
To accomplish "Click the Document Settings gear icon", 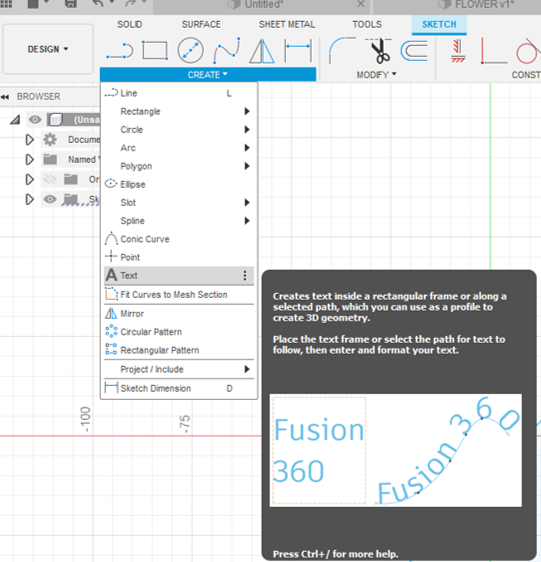I will point(50,139).
